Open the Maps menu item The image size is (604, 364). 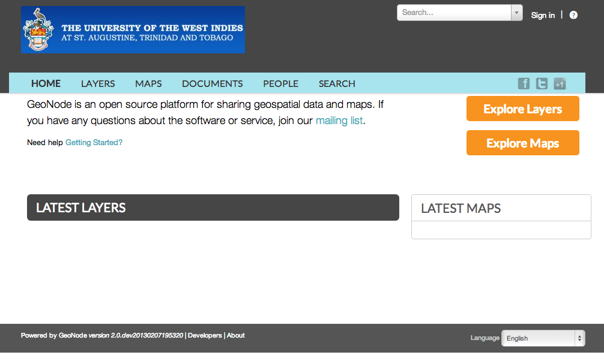(148, 83)
